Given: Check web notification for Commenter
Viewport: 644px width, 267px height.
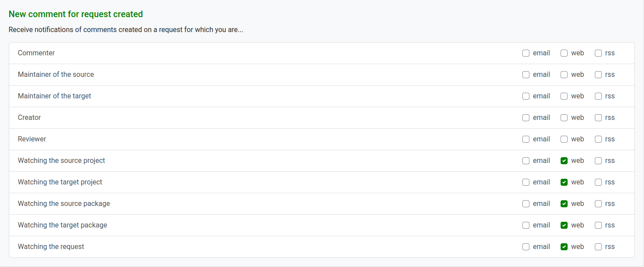Looking at the screenshot, I should (564, 53).
